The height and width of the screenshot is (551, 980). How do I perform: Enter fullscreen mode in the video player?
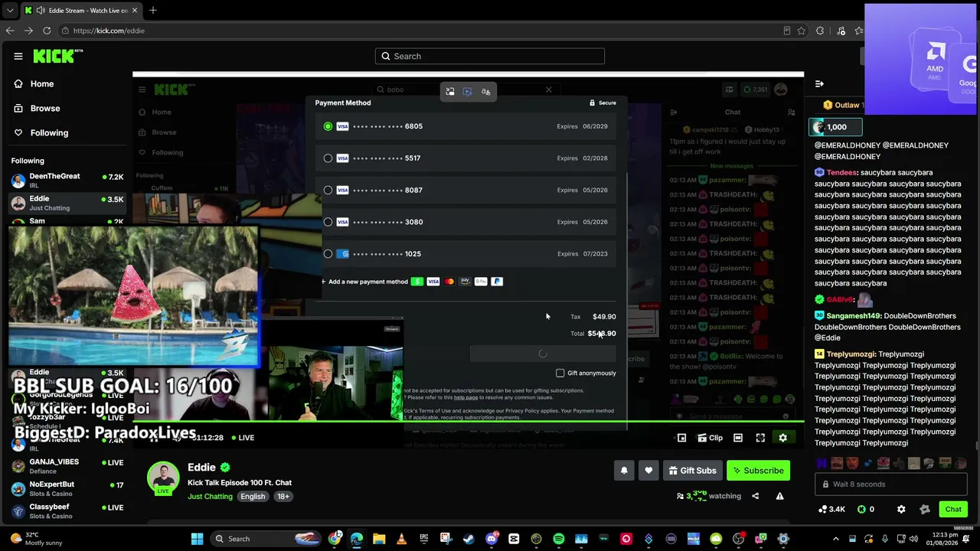point(760,438)
